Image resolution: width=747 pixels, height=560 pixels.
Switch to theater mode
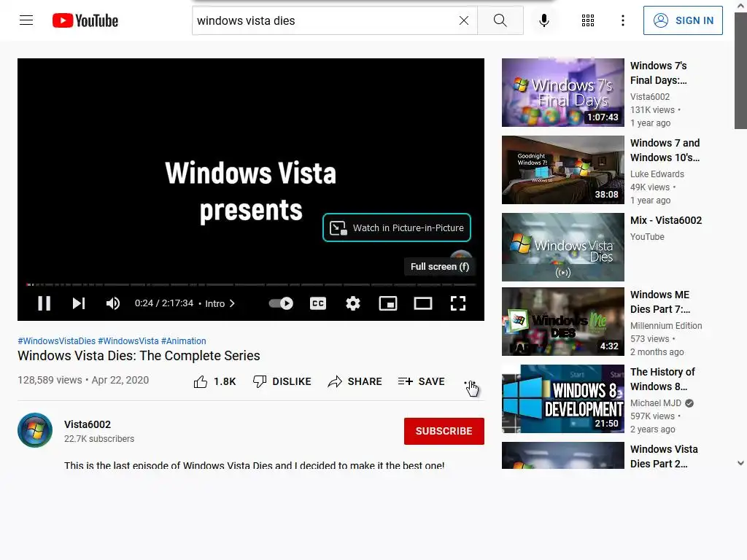click(423, 303)
